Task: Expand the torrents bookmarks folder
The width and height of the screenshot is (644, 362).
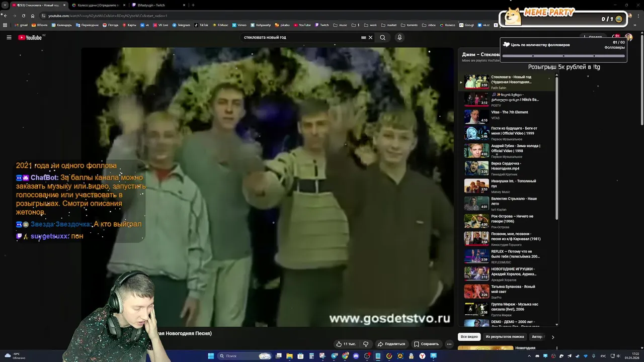Action: [x=409, y=25]
